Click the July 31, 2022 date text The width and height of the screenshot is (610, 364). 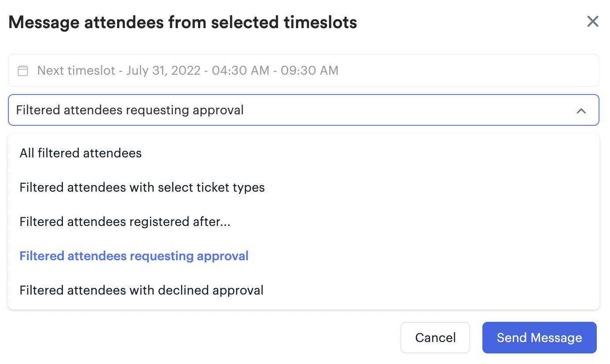coord(163,70)
